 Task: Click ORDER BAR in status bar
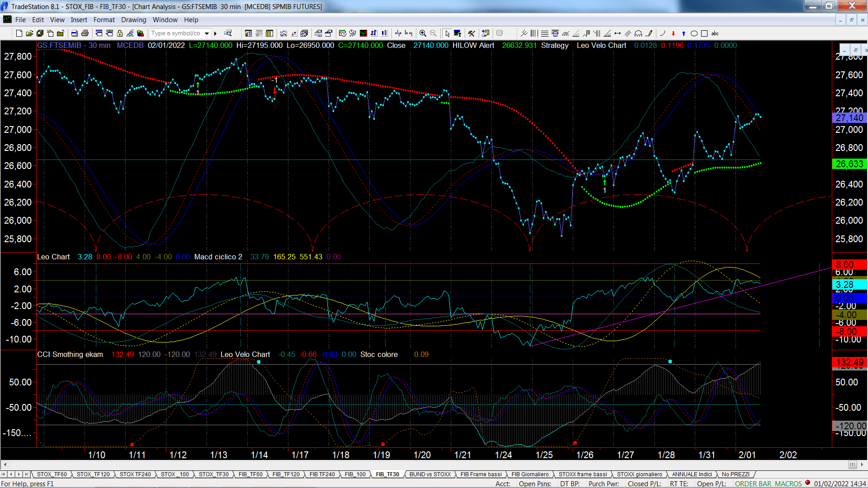point(753,484)
